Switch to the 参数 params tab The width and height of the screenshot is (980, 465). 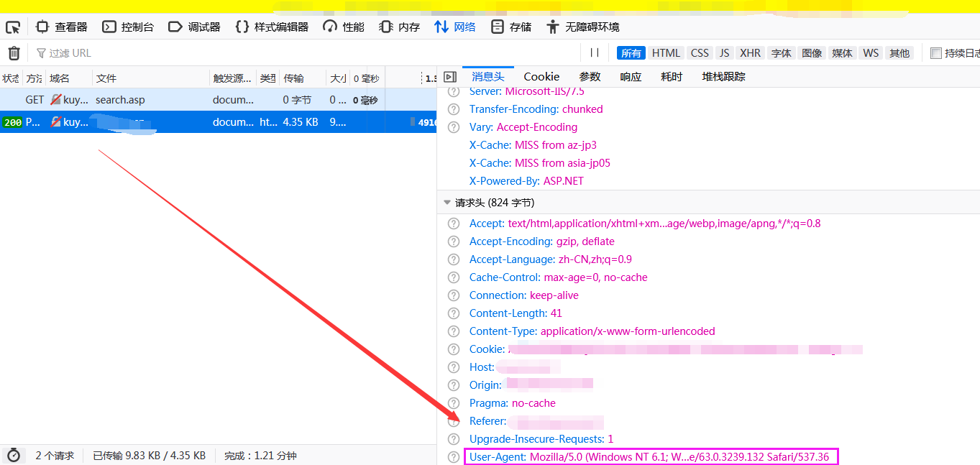pyautogui.click(x=590, y=77)
